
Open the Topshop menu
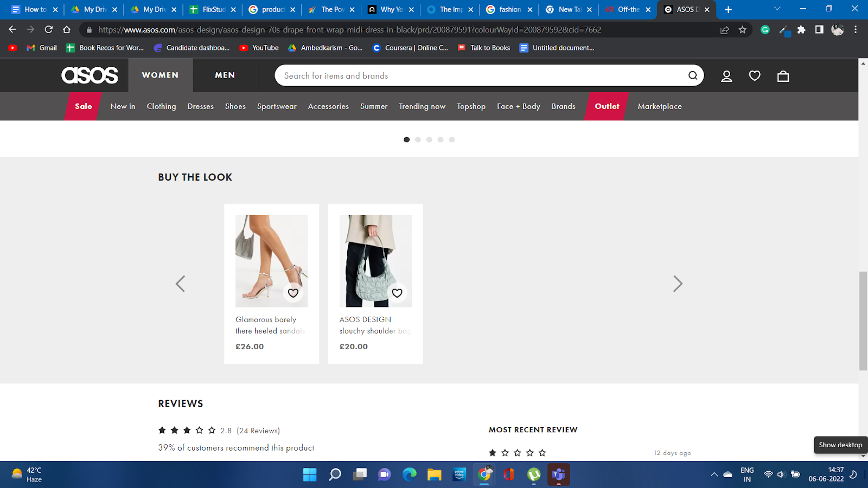point(471,106)
